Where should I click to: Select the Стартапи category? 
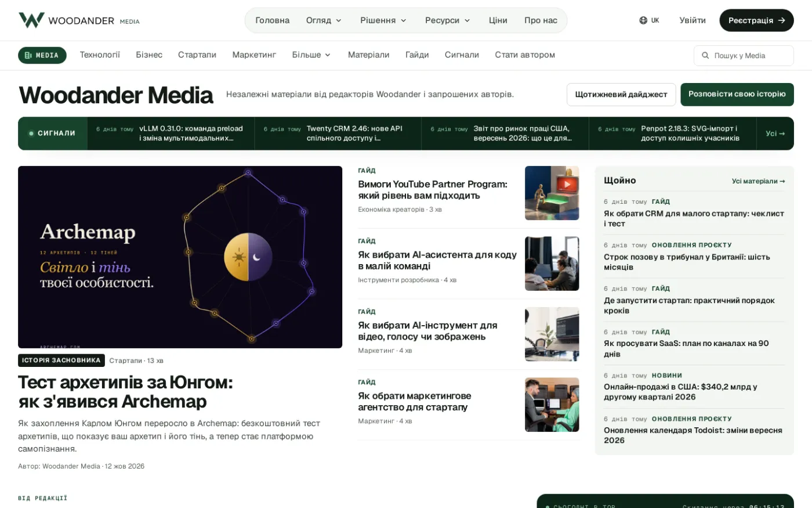pyautogui.click(x=197, y=55)
